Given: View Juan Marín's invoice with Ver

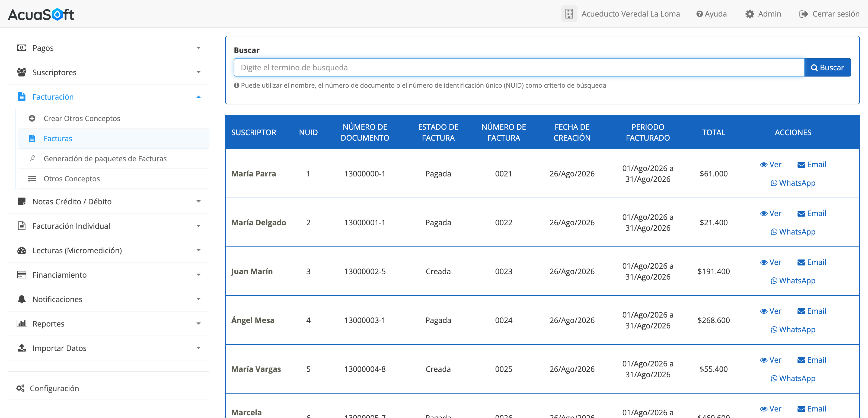Looking at the screenshot, I should click(771, 262).
